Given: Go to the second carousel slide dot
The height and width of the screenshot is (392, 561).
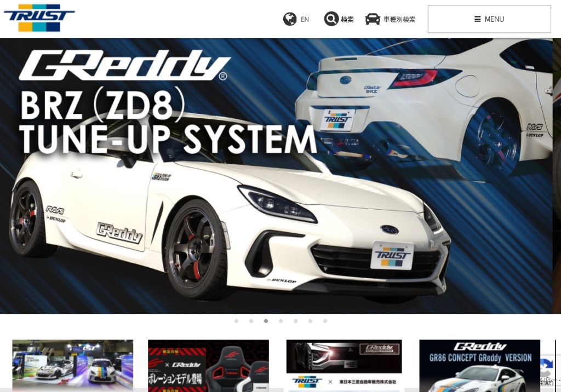Looking at the screenshot, I should click(x=251, y=321).
